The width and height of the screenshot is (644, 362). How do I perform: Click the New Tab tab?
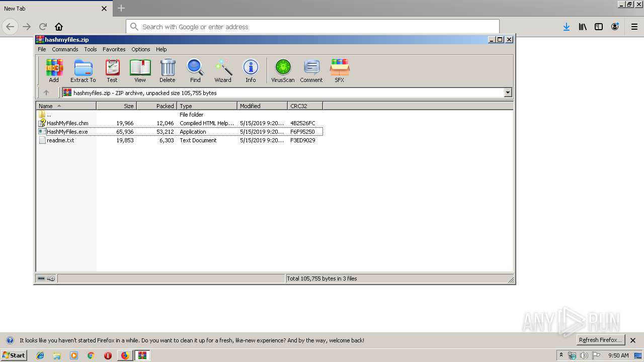55,9
